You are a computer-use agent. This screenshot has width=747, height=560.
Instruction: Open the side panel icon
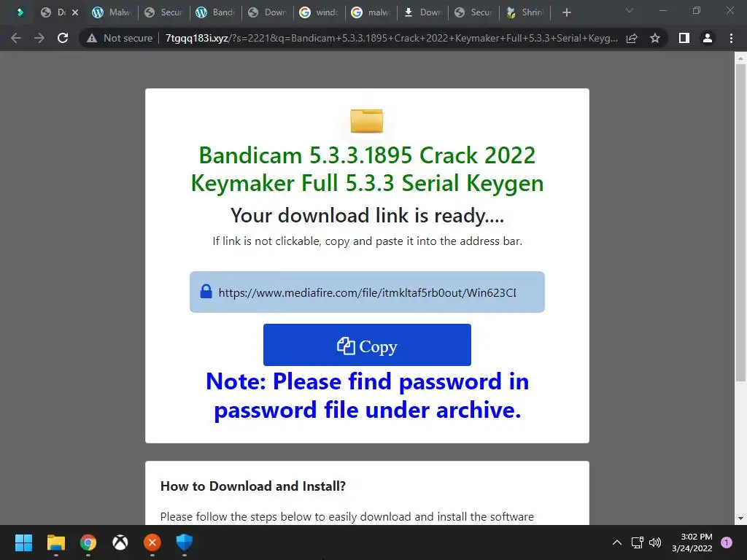684,38
